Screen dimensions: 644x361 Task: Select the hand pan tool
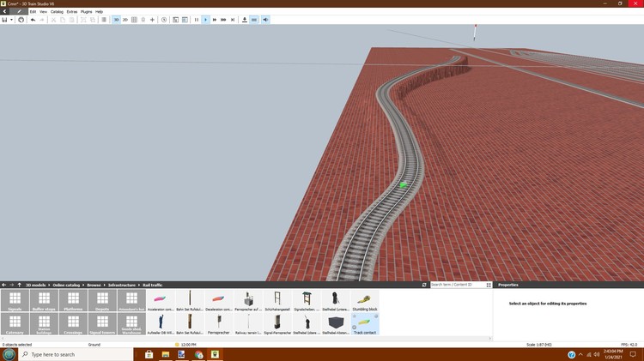pos(21,20)
